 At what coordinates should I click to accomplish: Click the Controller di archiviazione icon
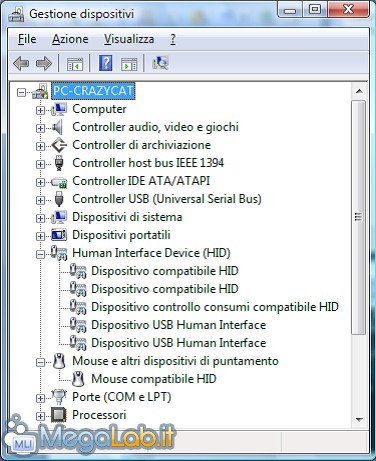[x=59, y=145]
